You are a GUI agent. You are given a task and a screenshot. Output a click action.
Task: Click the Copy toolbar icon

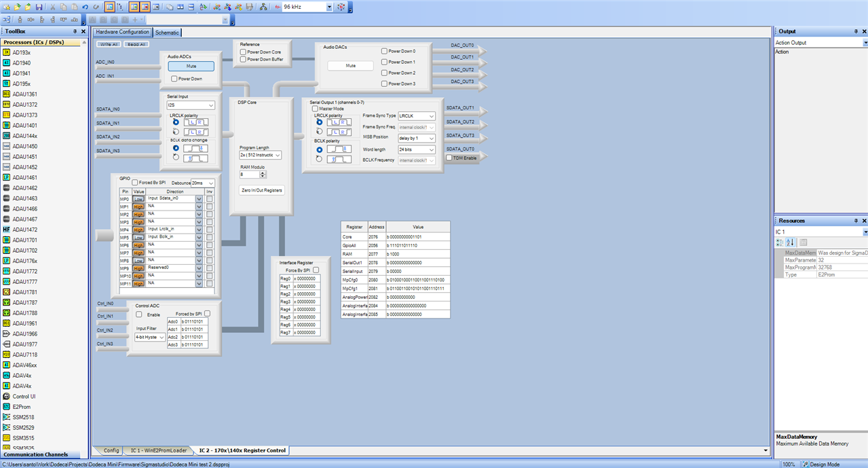coord(63,7)
